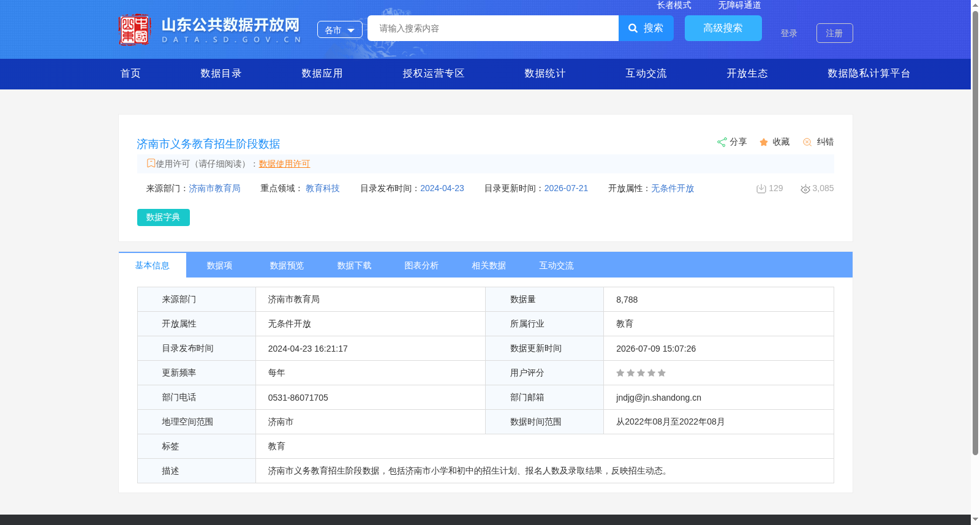
Task: Open 授权运营专区 navigation menu
Action: 434,74
